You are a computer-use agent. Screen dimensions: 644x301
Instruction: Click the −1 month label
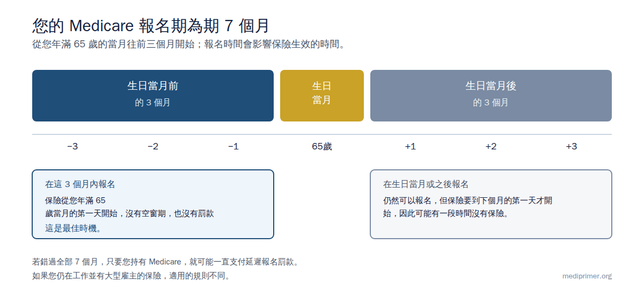pos(233,146)
